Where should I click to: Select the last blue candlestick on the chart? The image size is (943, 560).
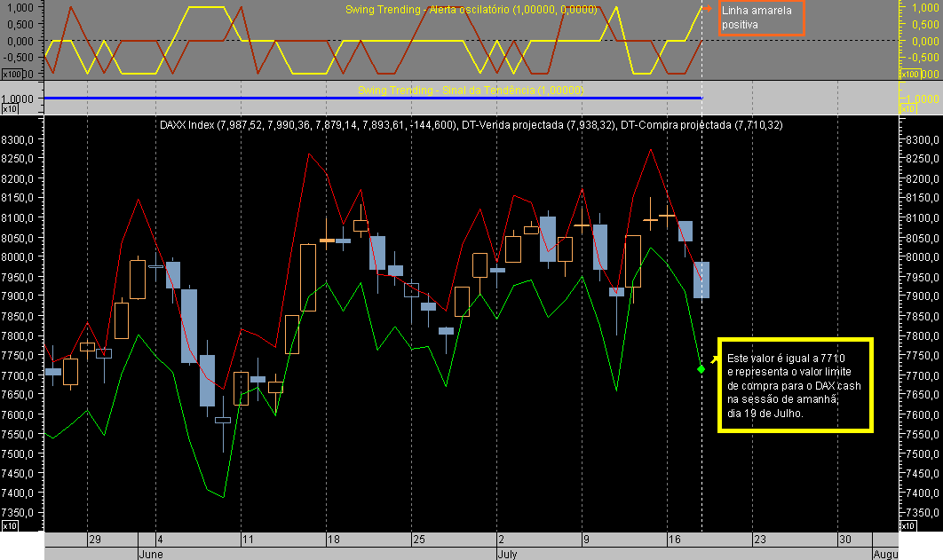tap(703, 280)
